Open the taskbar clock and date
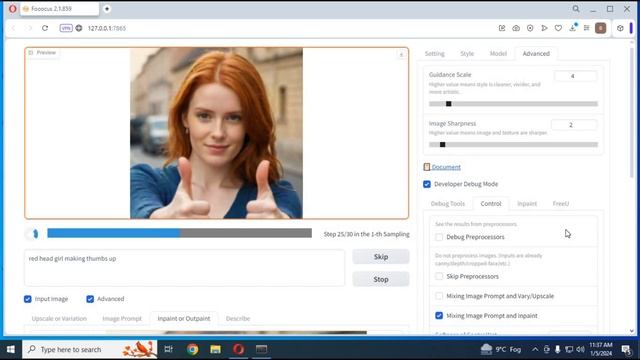 (x=601, y=349)
